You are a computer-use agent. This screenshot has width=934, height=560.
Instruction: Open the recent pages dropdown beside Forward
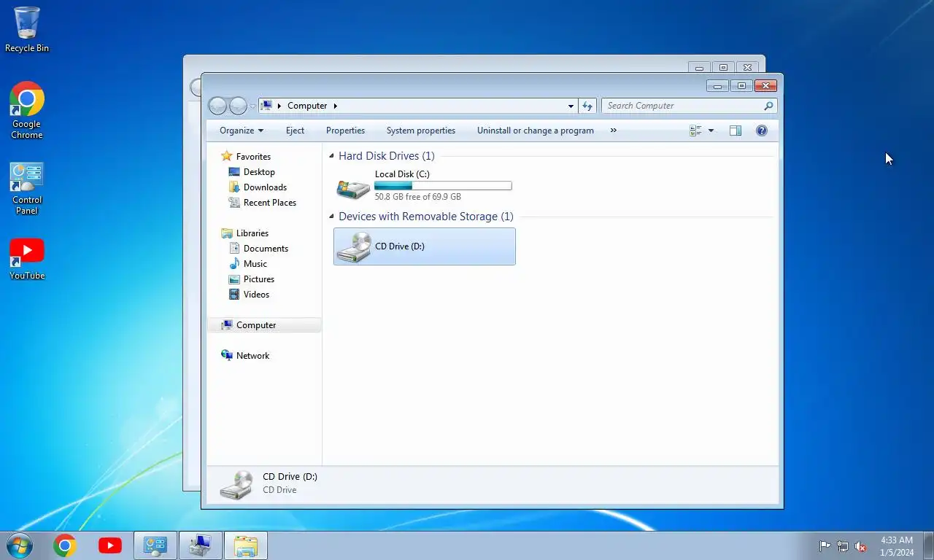tap(252, 106)
